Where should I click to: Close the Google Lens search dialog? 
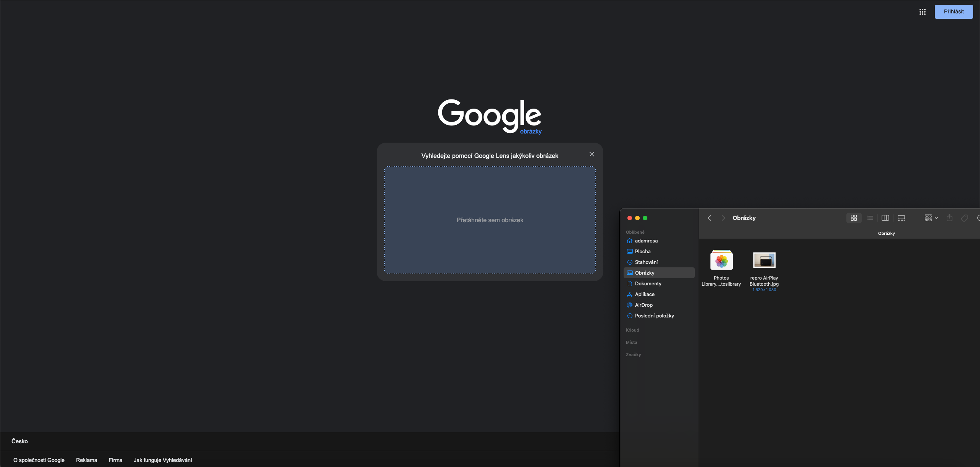coord(591,154)
